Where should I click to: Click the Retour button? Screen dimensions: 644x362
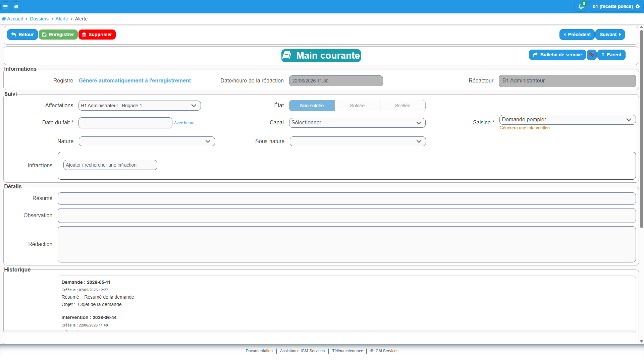22,35
